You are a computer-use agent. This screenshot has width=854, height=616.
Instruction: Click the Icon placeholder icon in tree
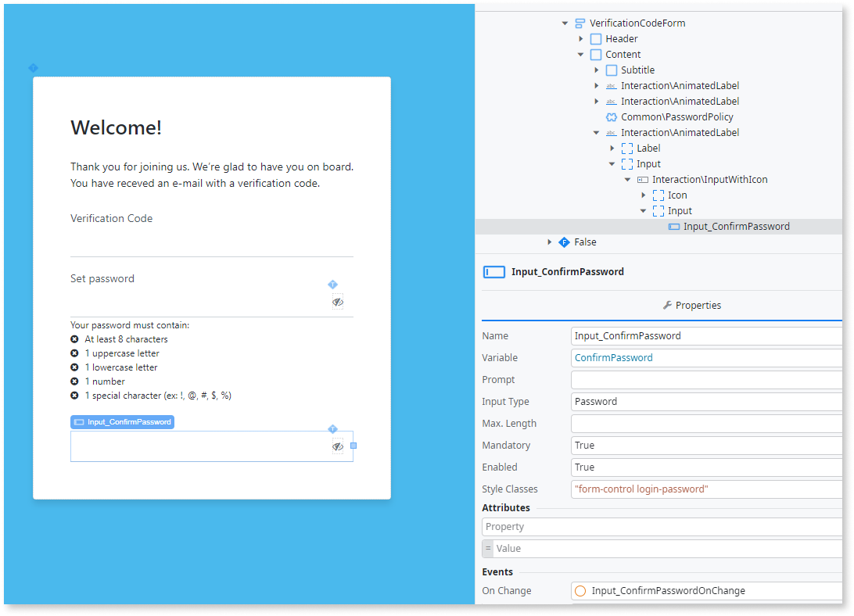658,195
